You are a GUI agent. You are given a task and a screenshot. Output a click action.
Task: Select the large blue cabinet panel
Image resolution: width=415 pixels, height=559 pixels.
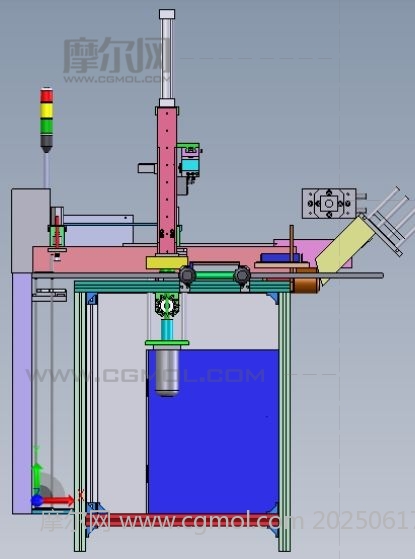(x=213, y=431)
